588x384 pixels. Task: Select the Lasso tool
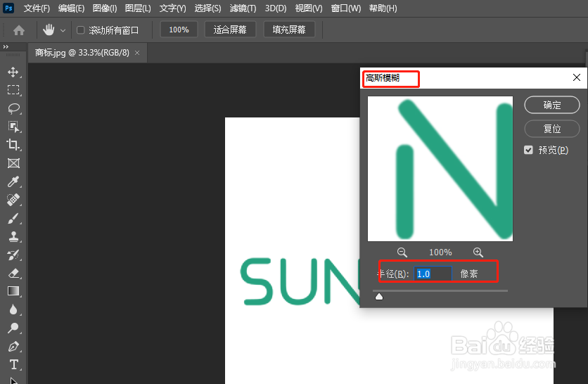point(13,108)
